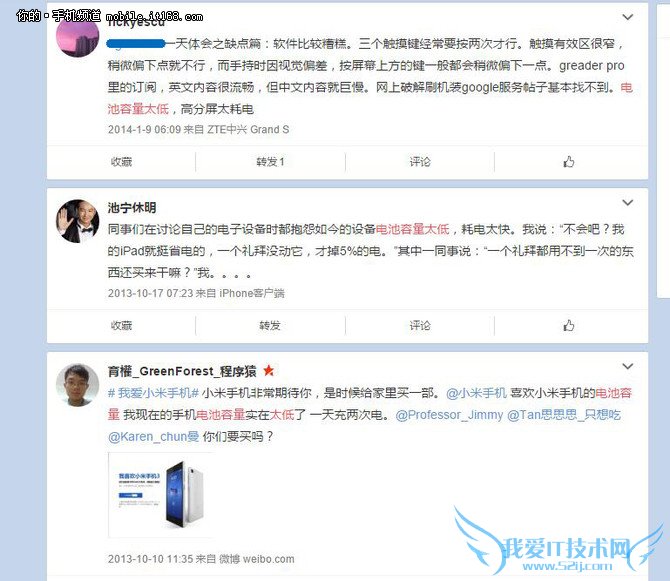The image size is (670, 581).
Task: Open the pink sky profile avatar
Action: [x=77, y=38]
